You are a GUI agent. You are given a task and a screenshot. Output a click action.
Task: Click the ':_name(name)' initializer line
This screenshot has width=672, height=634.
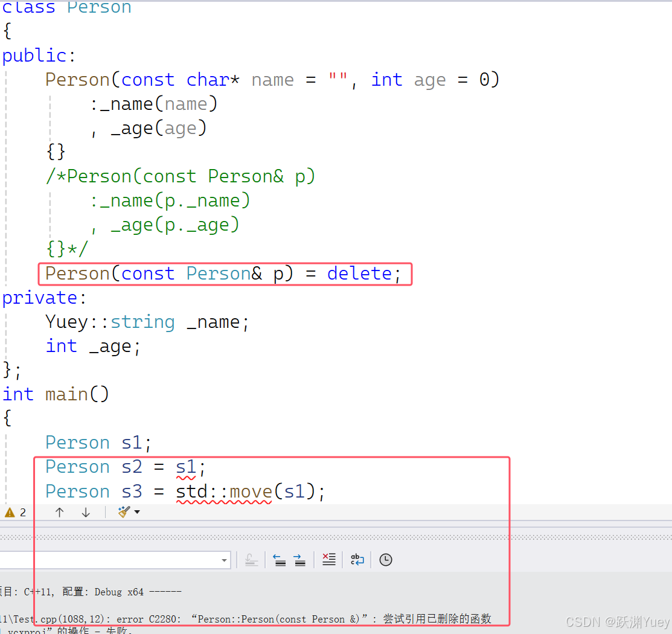point(154,104)
